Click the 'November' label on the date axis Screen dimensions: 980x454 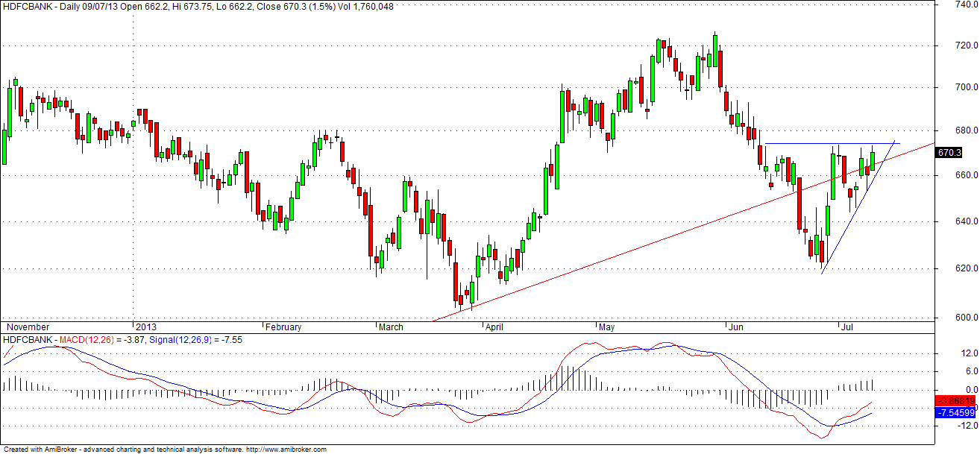click(28, 327)
